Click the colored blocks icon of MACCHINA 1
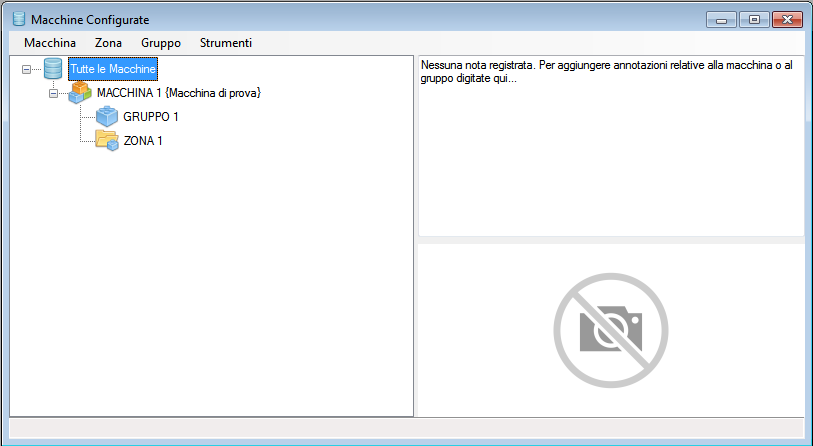Screen dimensions: 813x446 click(80, 92)
